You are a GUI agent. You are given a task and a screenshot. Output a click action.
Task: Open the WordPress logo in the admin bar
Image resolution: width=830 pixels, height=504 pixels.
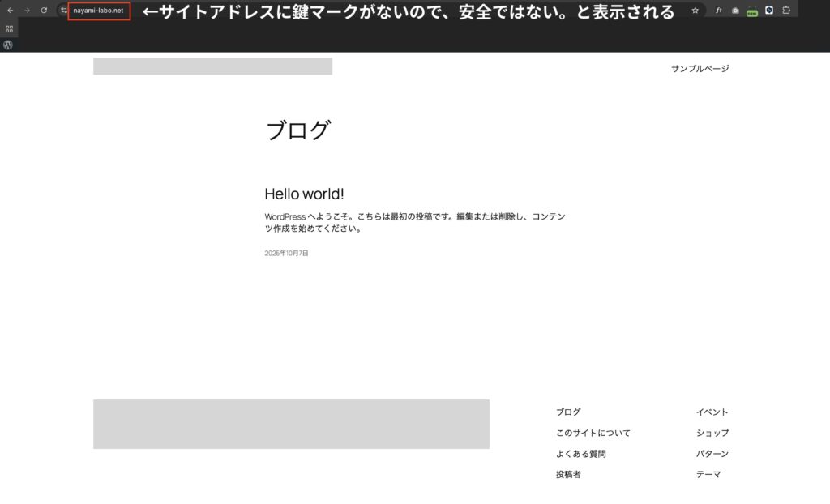click(8, 45)
